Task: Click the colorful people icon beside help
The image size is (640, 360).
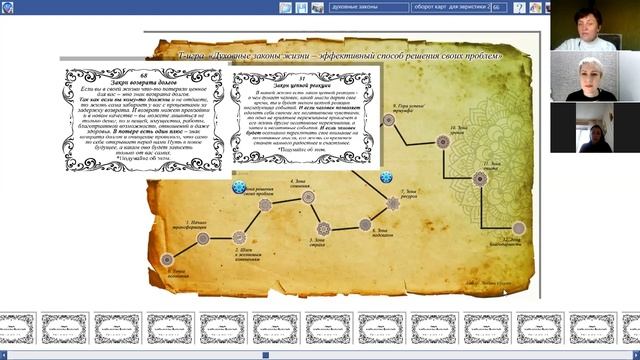Action: (x=536, y=8)
